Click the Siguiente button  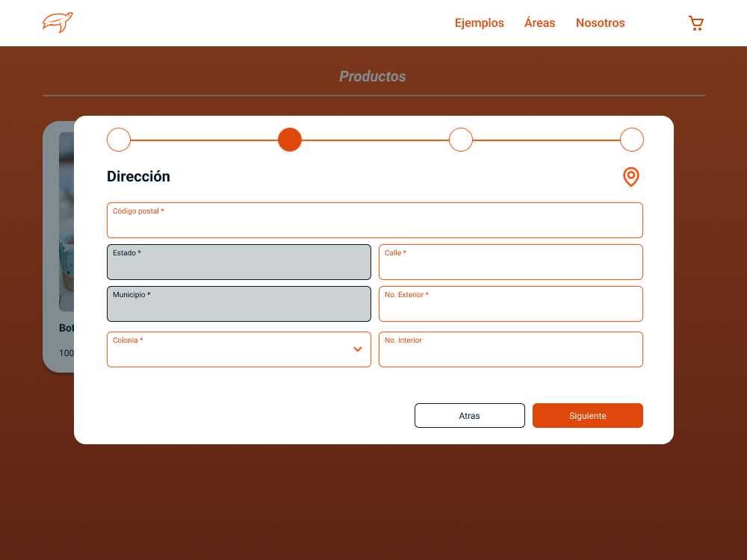pos(588,416)
